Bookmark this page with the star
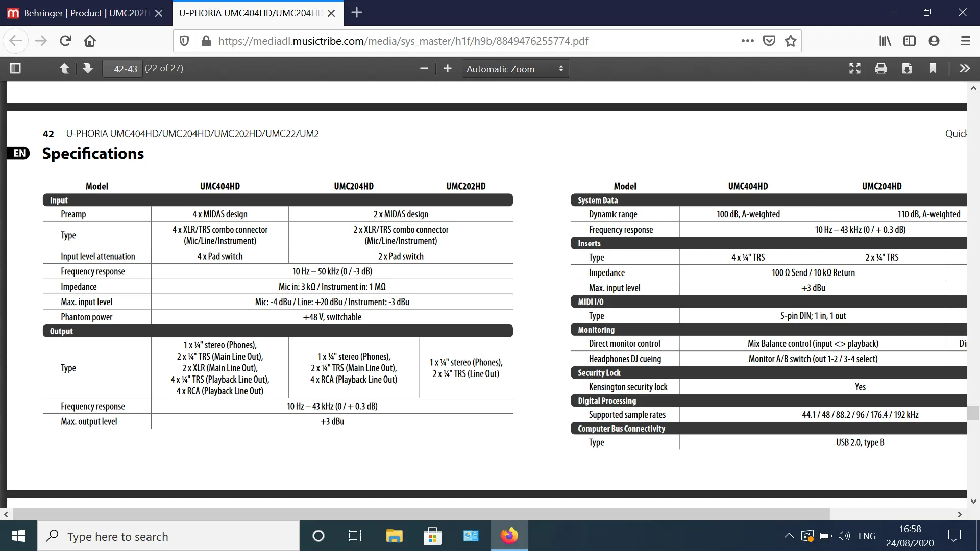The image size is (980, 551). pos(791,41)
